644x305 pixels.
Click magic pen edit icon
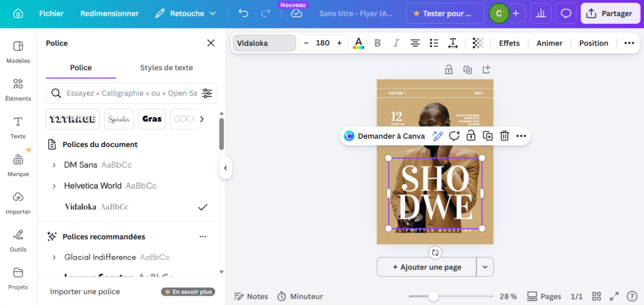(438, 136)
